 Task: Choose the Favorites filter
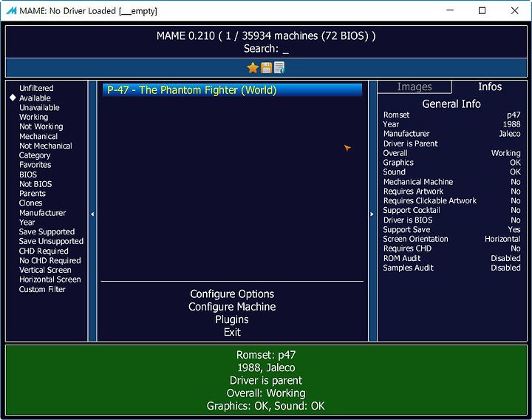tap(35, 165)
